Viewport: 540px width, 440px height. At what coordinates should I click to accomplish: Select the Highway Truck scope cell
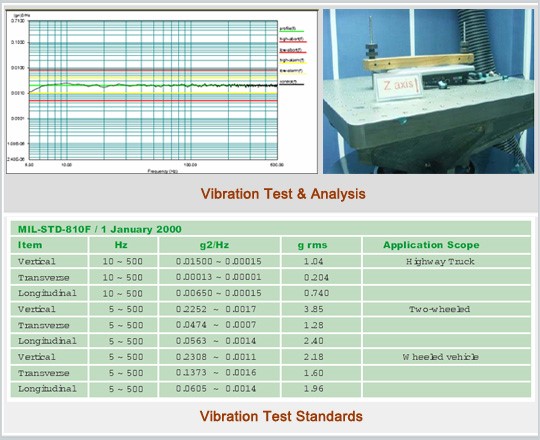[x=447, y=262]
